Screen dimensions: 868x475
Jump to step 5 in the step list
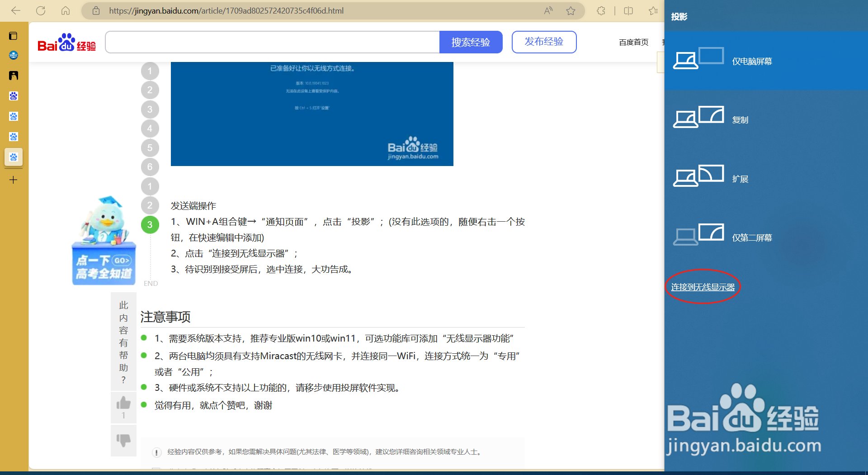pyautogui.click(x=150, y=148)
